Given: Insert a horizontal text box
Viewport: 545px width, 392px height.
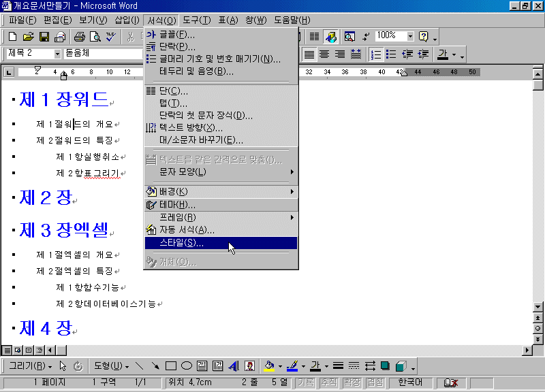Looking at the screenshot, I should pyautogui.click(x=202, y=366).
